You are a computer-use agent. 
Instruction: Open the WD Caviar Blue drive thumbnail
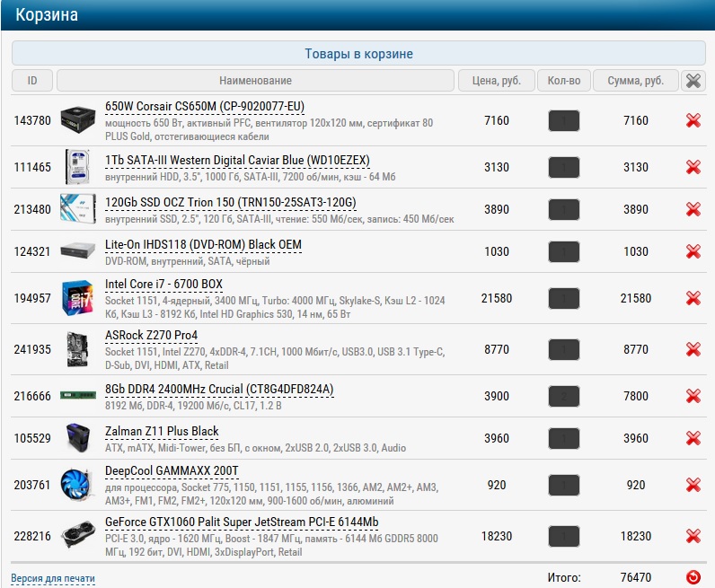tap(77, 167)
